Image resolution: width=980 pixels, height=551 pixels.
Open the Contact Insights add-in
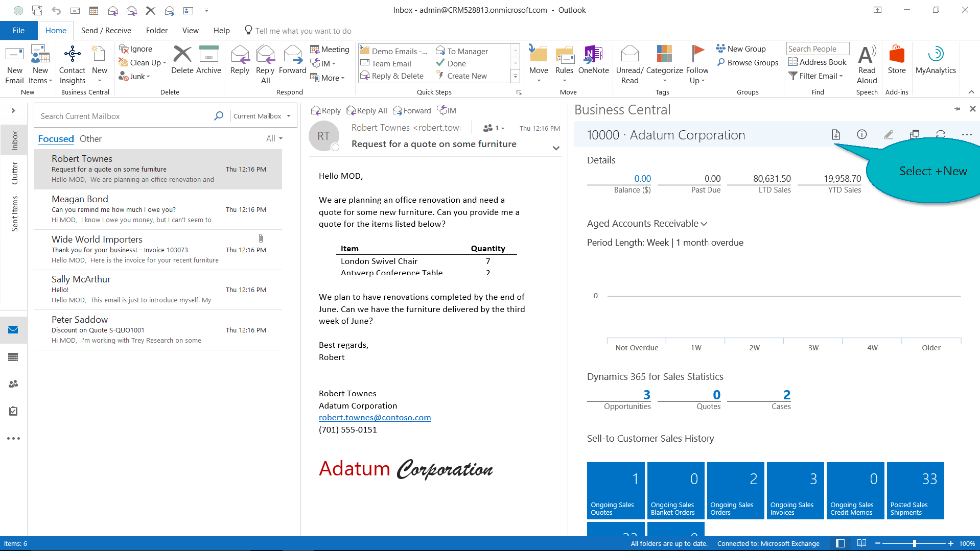click(72, 64)
